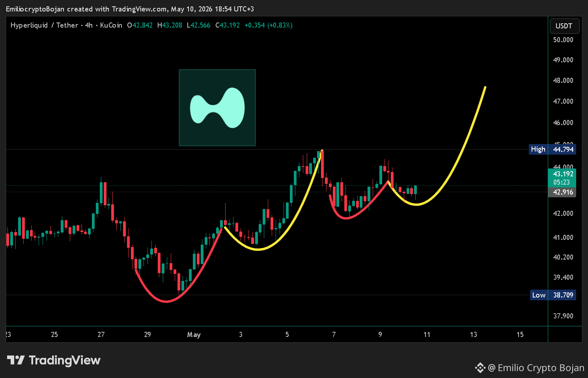Click the Low label tag on price axis
The image size is (588, 378).
click(539, 295)
